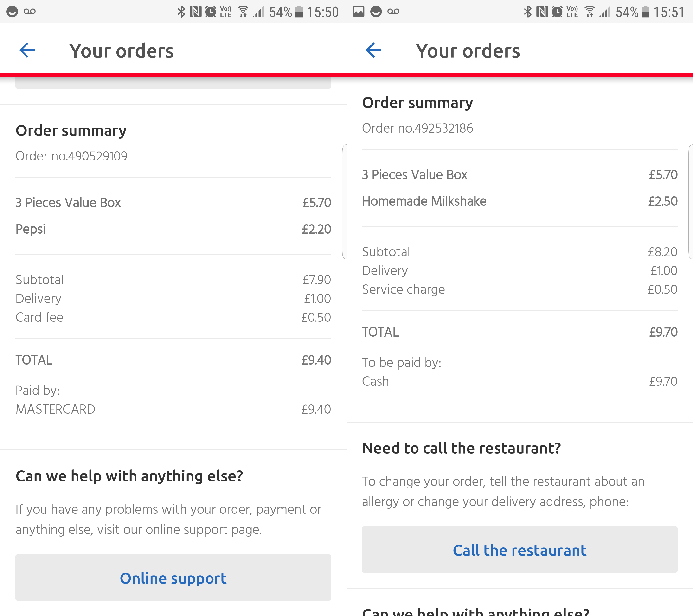
Task: Tap battery icon in the 15:51 status bar
Action: (646, 12)
